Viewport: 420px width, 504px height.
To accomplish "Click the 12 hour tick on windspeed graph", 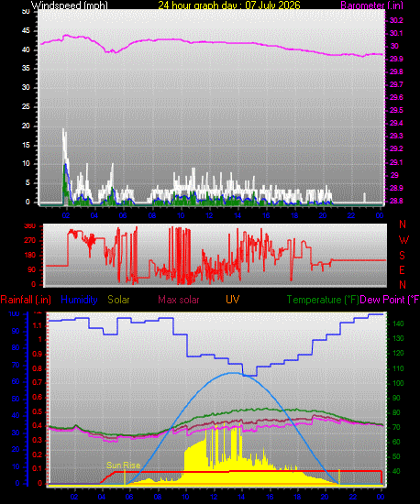I will pos(209,215).
